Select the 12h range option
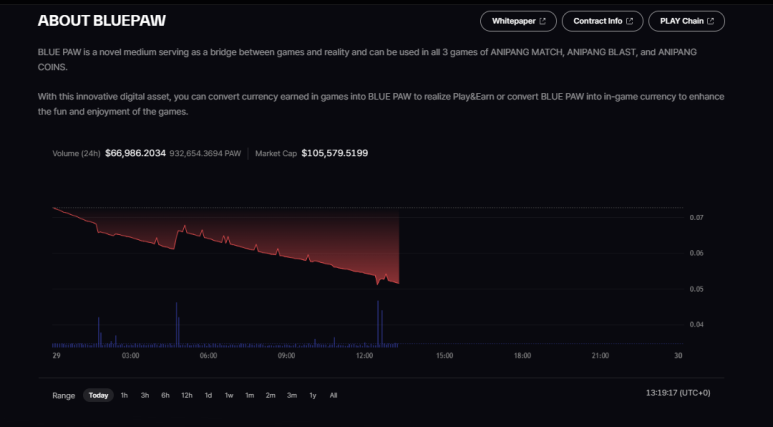This screenshot has height=427, width=773. click(x=187, y=395)
